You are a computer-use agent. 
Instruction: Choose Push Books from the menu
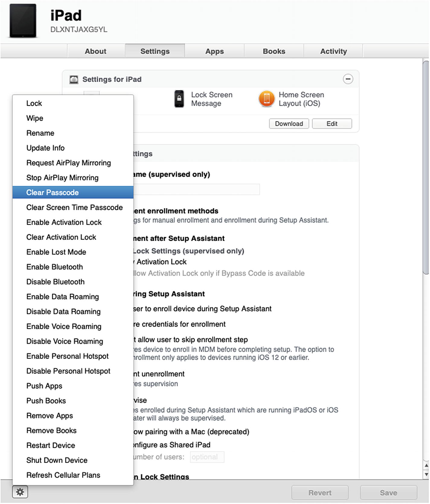[x=73, y=401]
